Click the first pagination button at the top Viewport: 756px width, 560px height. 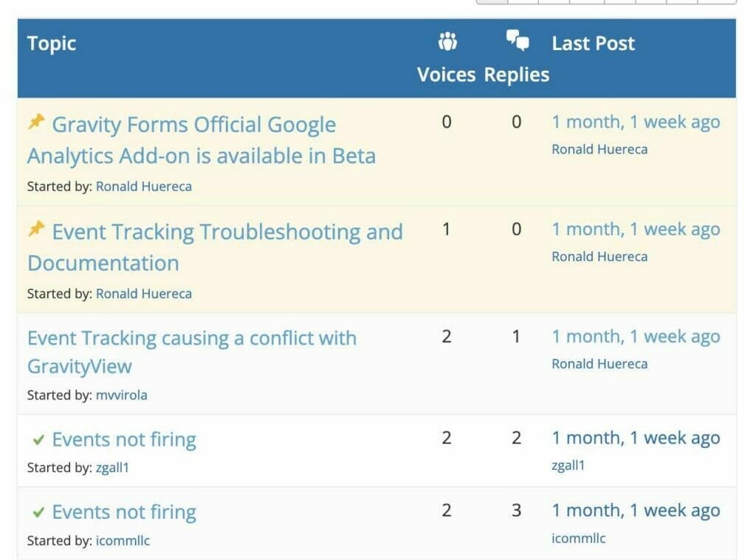493,3
